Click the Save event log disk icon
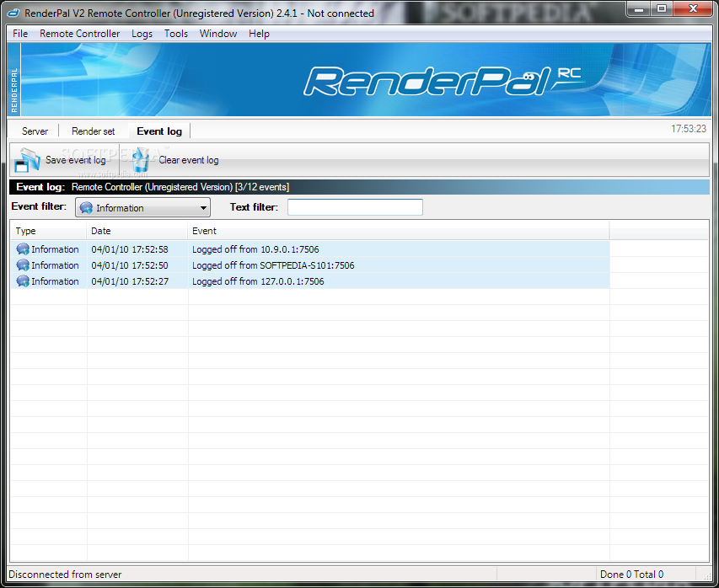 tap(27, 160)
